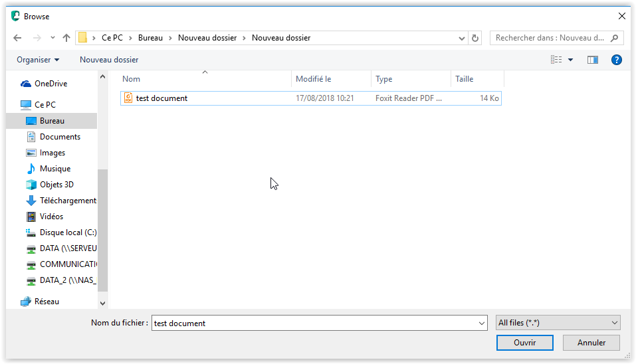The height and width of the screenshot is (364, 636).
Task: Click the Annuler button
Action: click(591, 343)
